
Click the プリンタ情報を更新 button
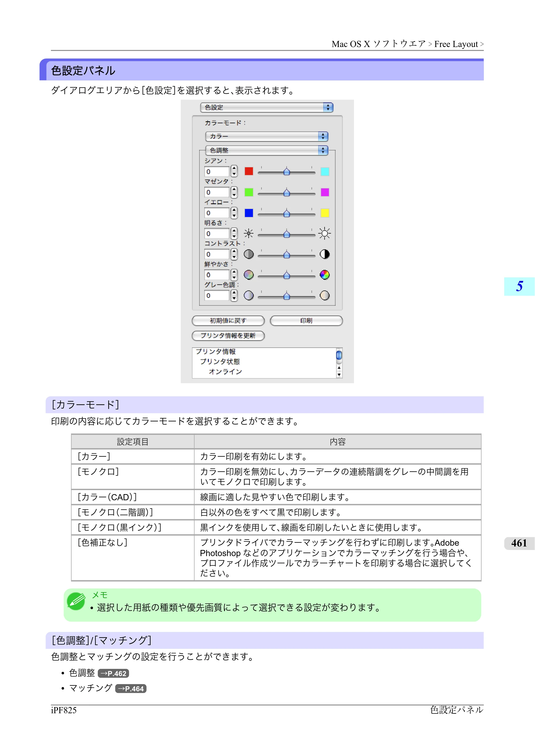click(x=228, y=336)
